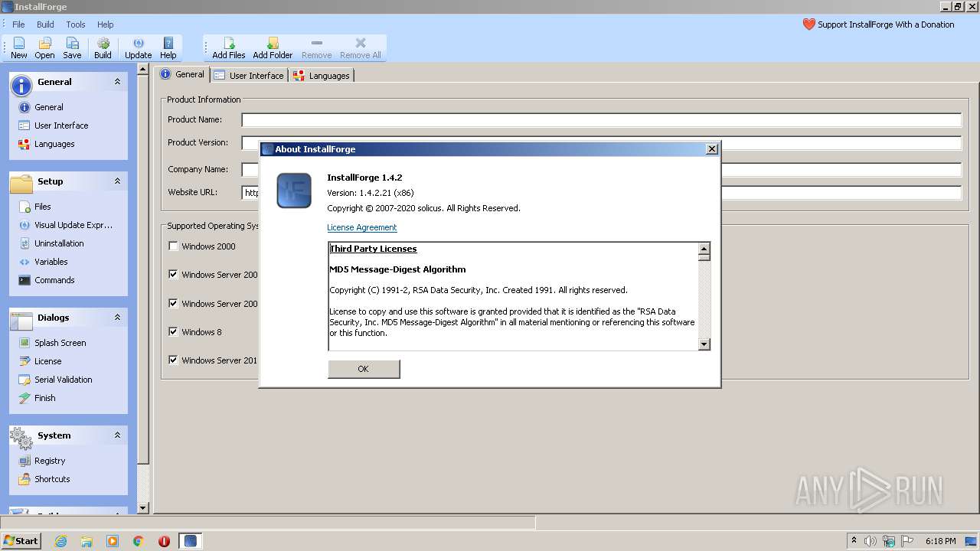Click Support InstallForge With a Donation

(x=886, y=24)
